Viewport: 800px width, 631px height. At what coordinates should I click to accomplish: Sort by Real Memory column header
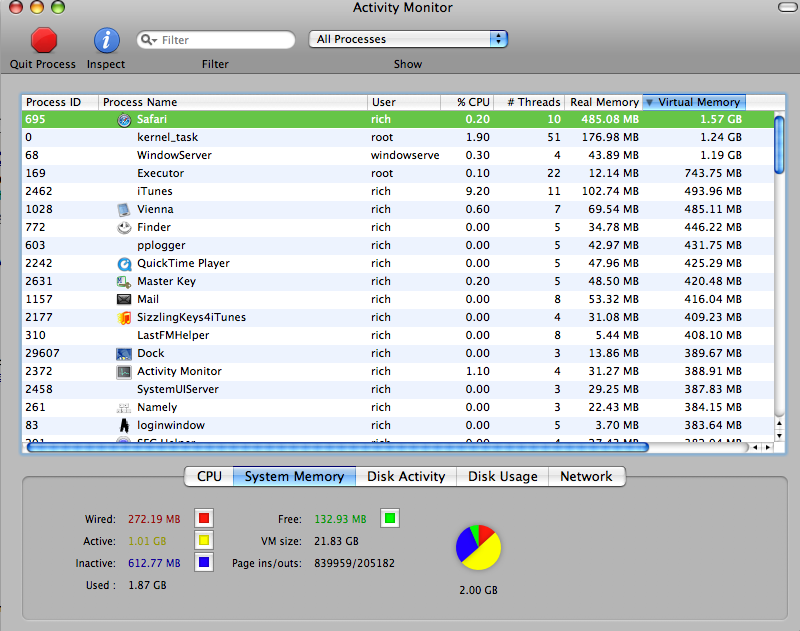(x=604, y=102)
